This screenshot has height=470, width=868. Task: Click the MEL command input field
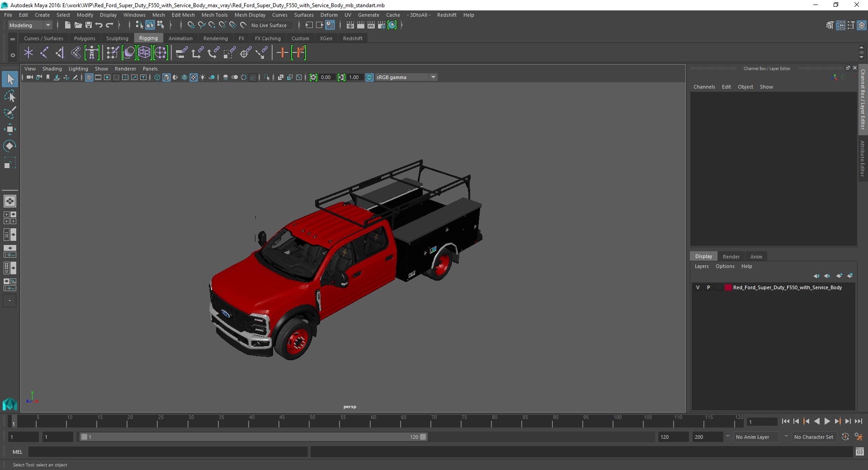167,452
